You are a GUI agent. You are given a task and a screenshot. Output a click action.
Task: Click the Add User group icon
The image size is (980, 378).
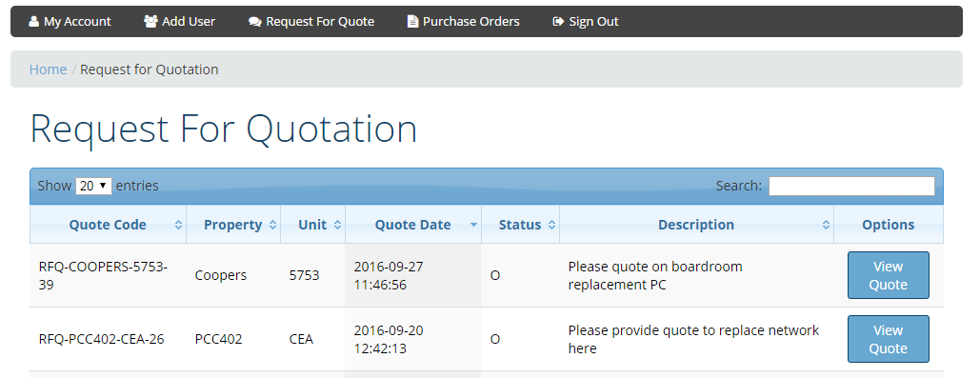(150, 21)
